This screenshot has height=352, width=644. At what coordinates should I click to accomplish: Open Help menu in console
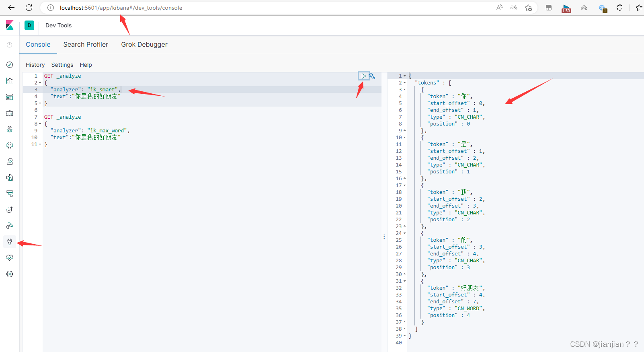[x=86, y=65]
